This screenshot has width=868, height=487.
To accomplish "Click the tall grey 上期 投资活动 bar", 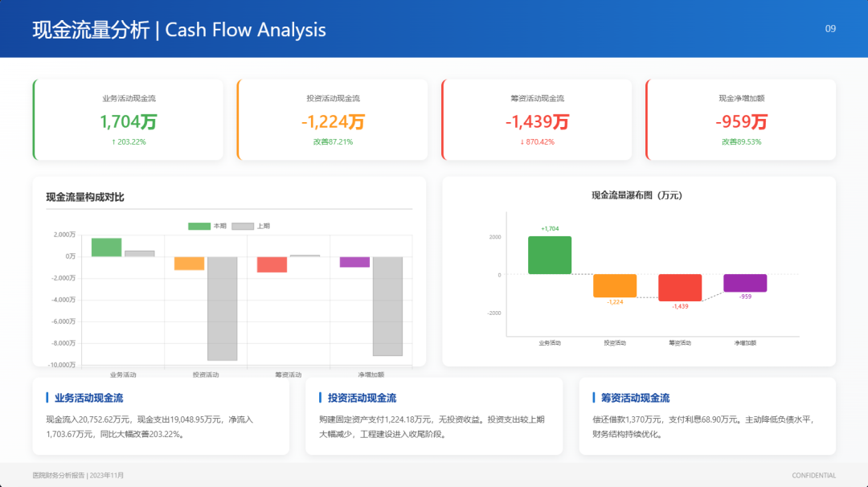I will 222,309.
